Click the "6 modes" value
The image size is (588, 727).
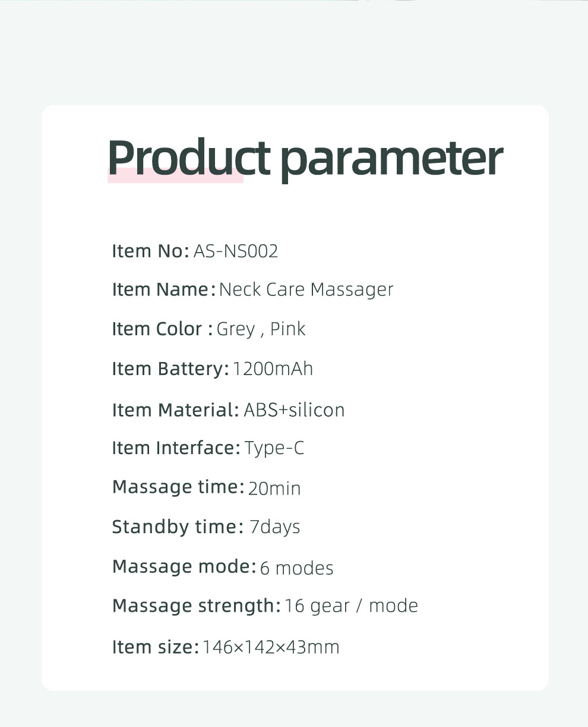click(x=296, y=568)
